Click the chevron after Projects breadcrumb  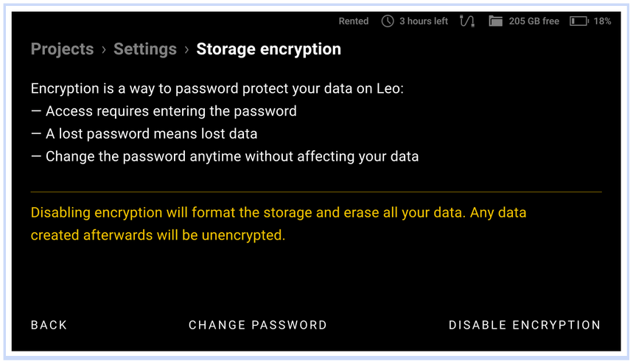tap(104, 49)
